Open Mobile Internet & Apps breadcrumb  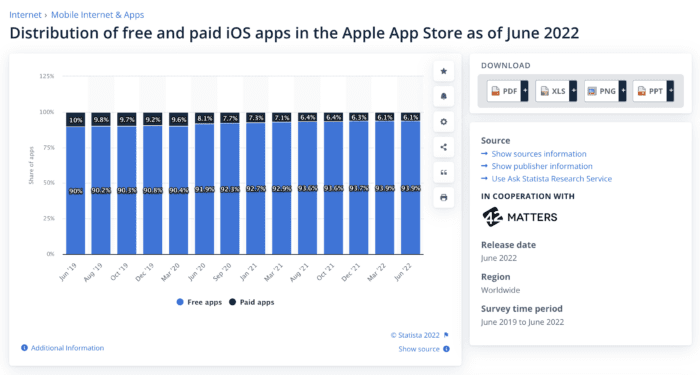(x=97, y=15)
